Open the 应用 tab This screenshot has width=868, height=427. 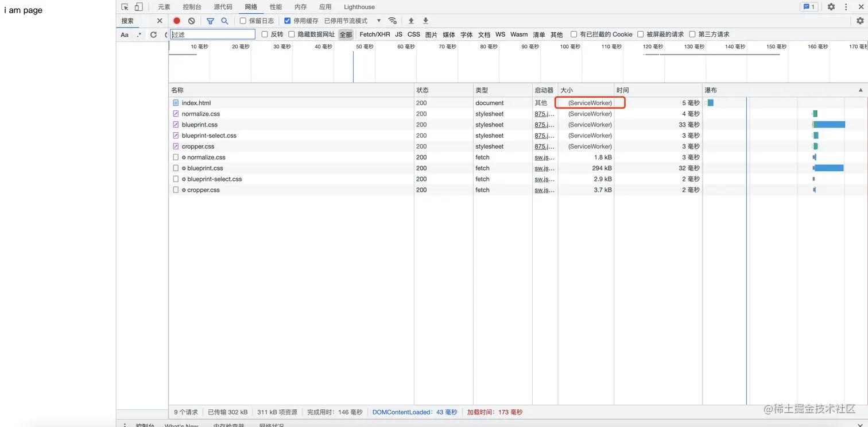325,7
